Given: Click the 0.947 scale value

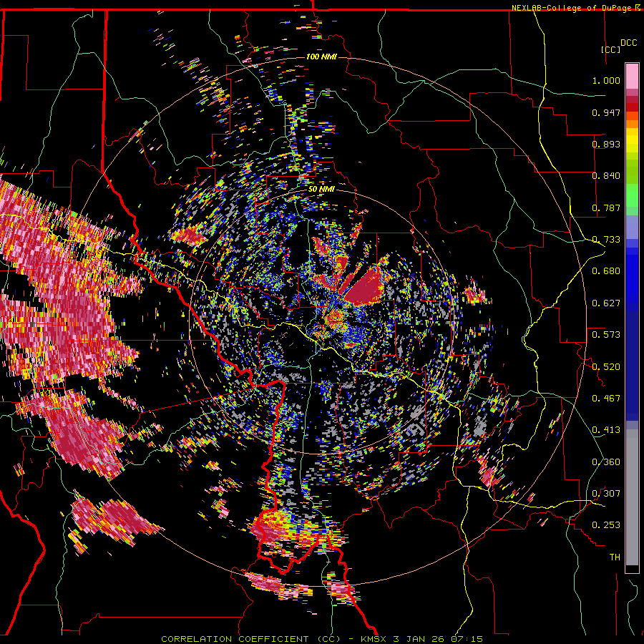Looking at the screenshot, I should point(606,112).
